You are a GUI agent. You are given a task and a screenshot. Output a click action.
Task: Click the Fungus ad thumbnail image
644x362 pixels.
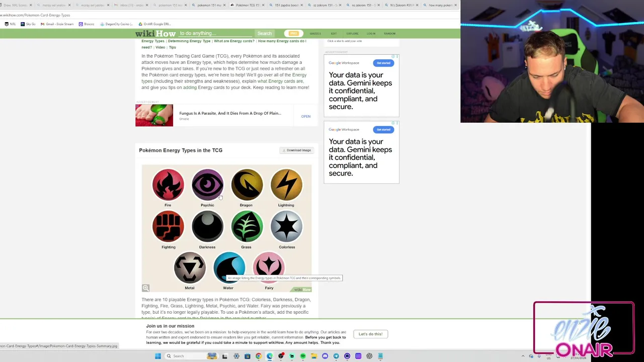pos(154,115)
